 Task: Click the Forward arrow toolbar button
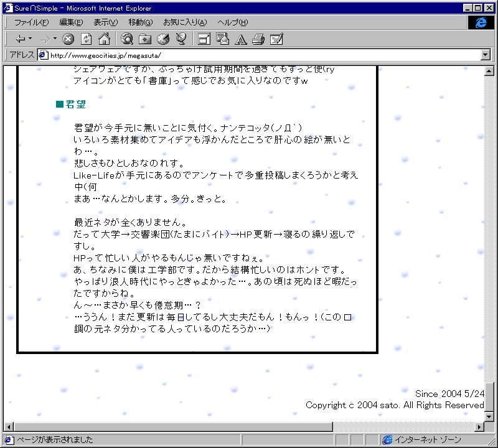(x=45, y=39)
